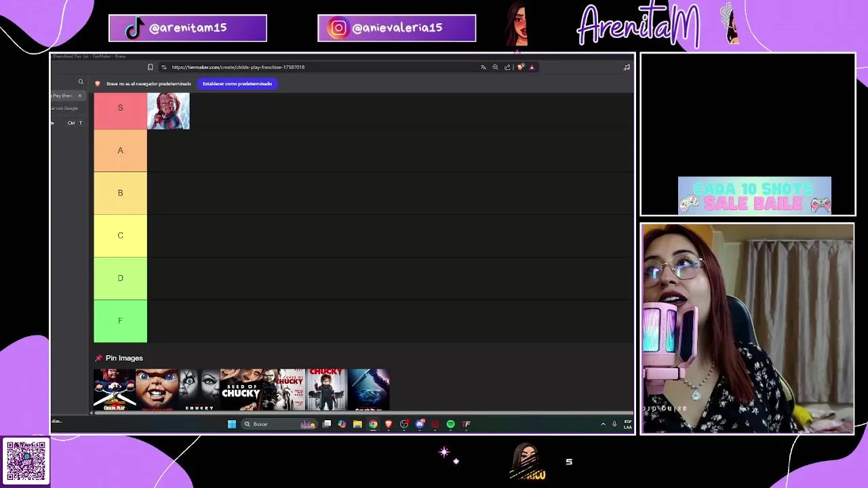Click the Pin Images label
Screen dimensions: 868x488
(x=124, y=358)
